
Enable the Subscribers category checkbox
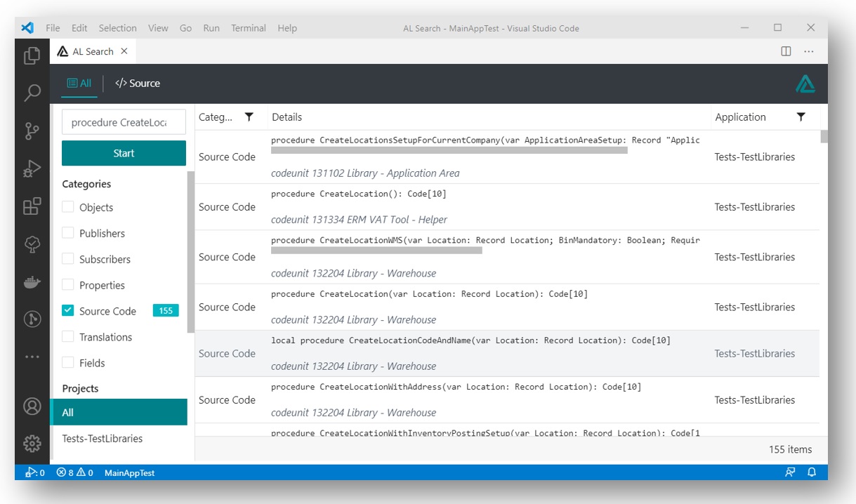pos(68,259)
